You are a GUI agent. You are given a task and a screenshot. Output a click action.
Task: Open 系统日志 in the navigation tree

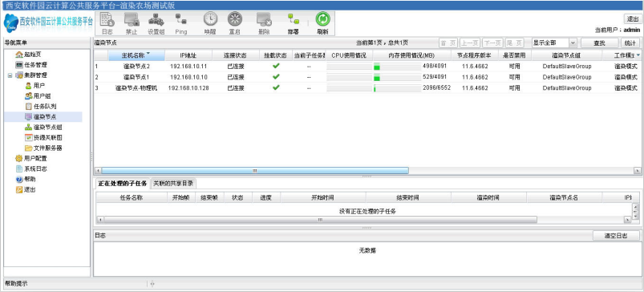(x=31, y=168)
